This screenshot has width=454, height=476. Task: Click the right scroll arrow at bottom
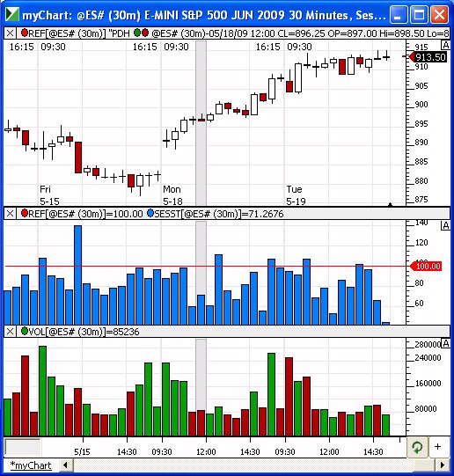click(443, 465)
